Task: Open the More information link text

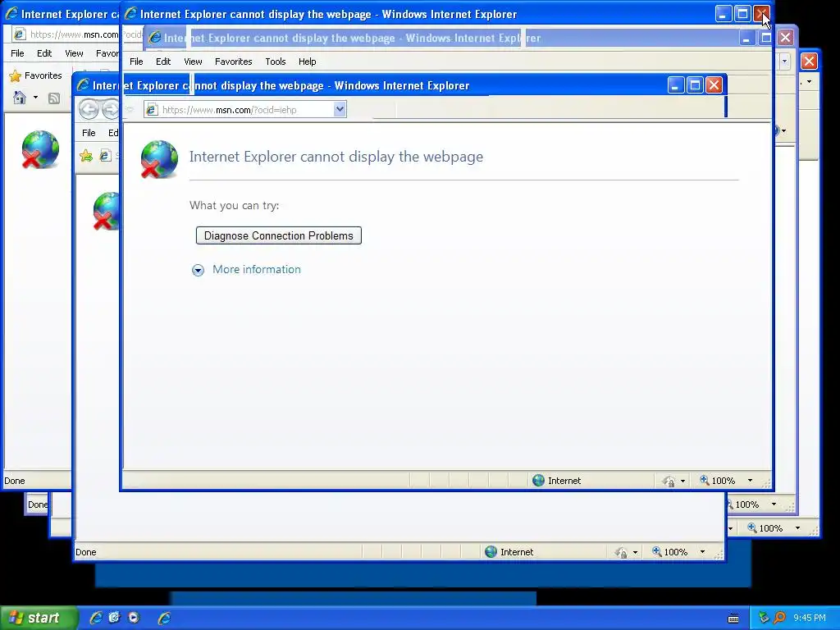Action: [257, 269]
